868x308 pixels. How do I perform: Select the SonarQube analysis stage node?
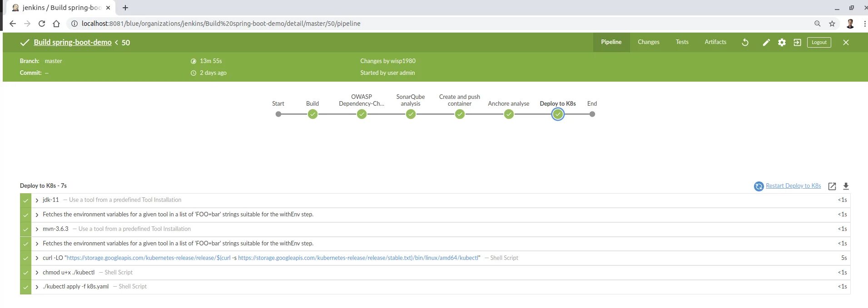pos(411,114)
